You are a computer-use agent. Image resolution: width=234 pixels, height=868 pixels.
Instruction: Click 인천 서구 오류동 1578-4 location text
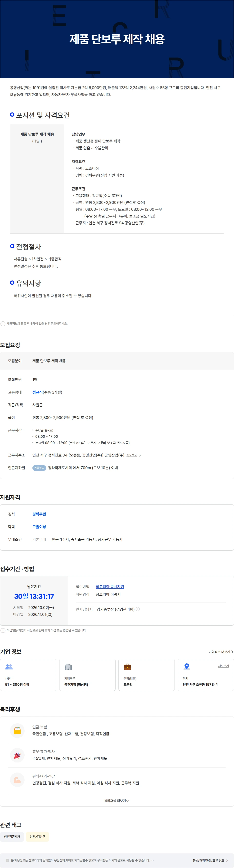click(200, 684)
